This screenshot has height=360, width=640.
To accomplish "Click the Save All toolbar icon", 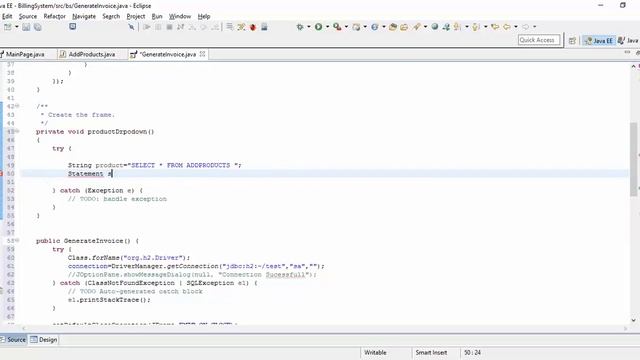I will (x=38, y=27).
